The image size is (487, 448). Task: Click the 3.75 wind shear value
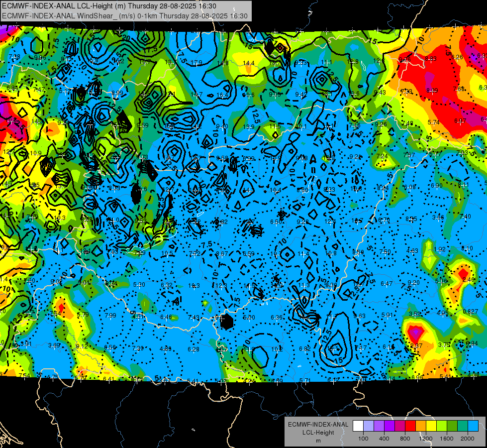click(x=444, y=345)
